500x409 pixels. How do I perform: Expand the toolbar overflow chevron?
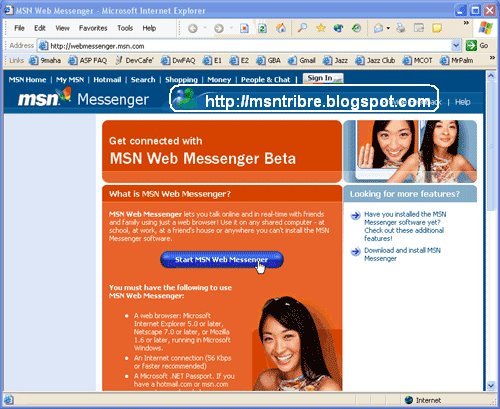click(x=466, y=23)
